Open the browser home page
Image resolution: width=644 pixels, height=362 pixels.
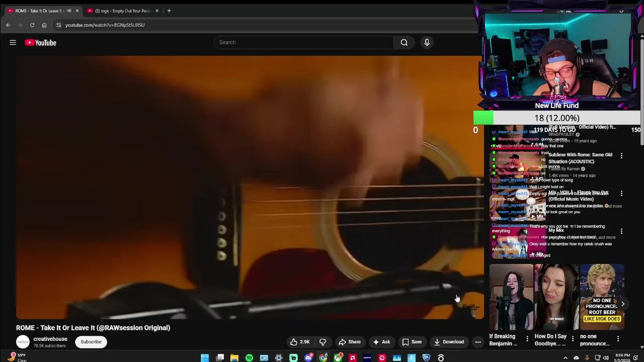[x=44, y=25]
